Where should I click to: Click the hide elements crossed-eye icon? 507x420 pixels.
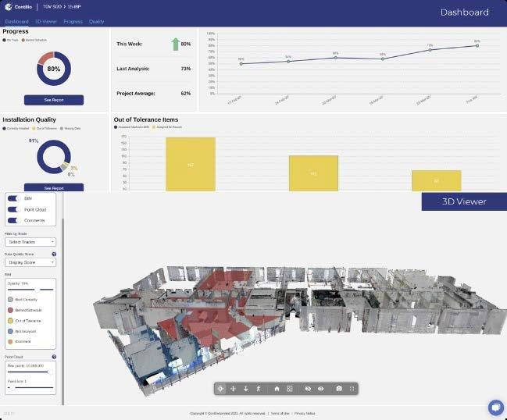(x=308, y=388)
